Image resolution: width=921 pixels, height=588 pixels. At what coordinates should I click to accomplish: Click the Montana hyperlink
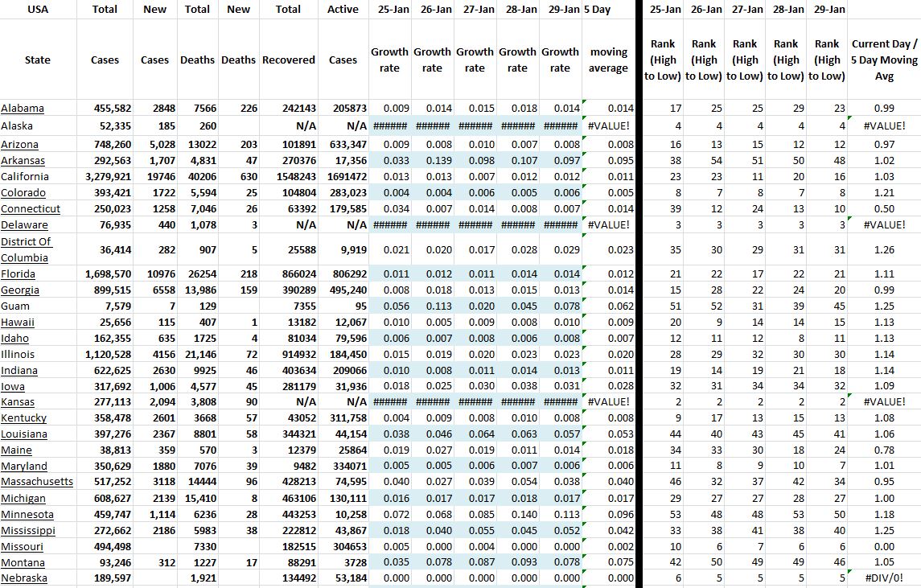23,563
